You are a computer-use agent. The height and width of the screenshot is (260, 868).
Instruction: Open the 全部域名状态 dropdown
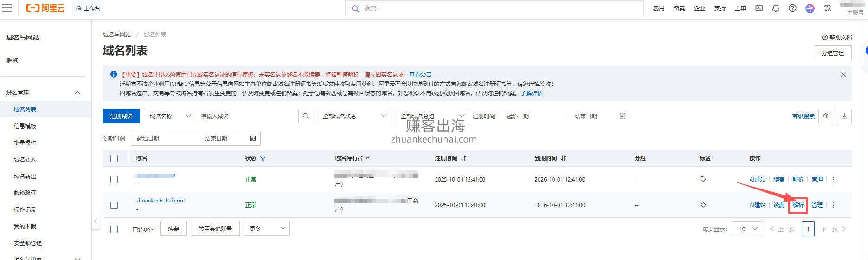(354, 116)
